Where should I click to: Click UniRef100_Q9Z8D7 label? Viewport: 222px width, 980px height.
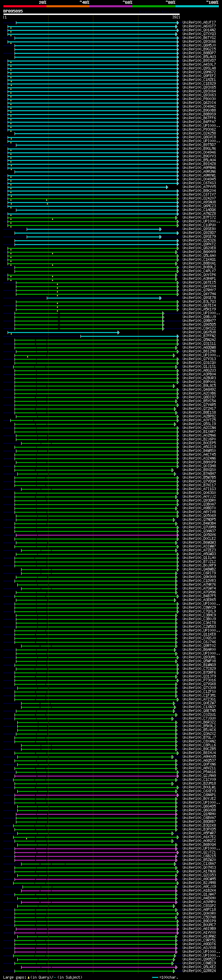pyautogui.click(x=199, y=233)
